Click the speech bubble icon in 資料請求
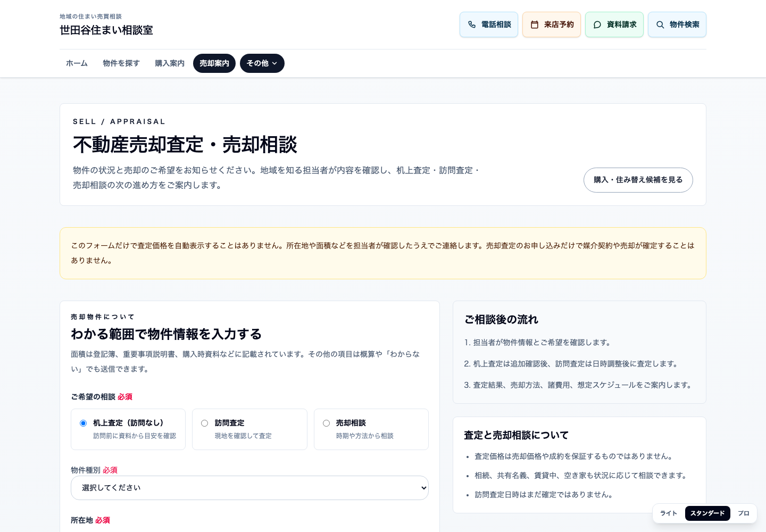 pos(597,24)
